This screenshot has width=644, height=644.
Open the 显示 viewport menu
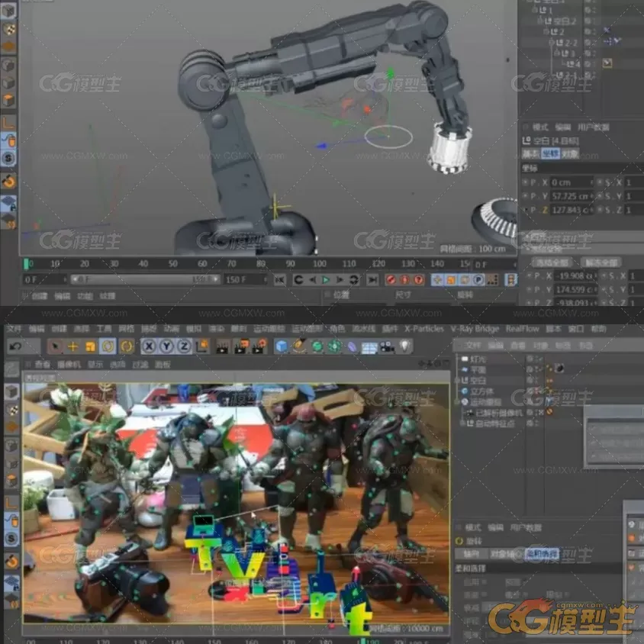pos(95,364)
